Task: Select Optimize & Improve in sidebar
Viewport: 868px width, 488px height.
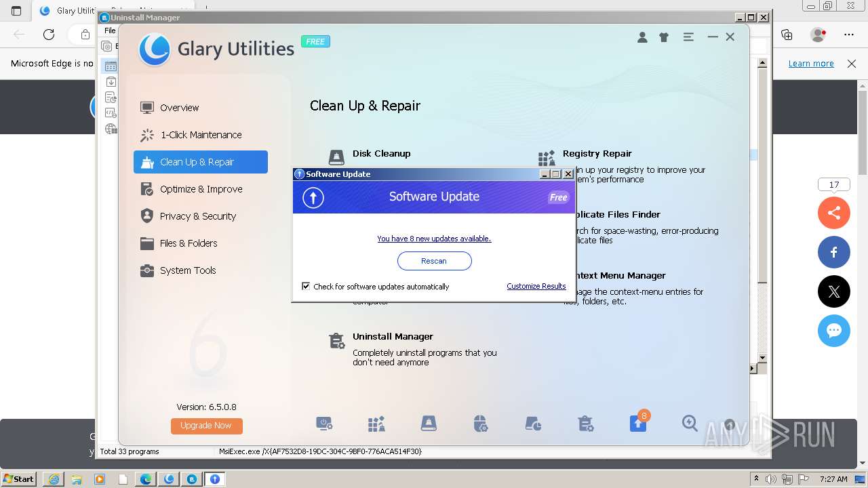Action: pos(201,189)
